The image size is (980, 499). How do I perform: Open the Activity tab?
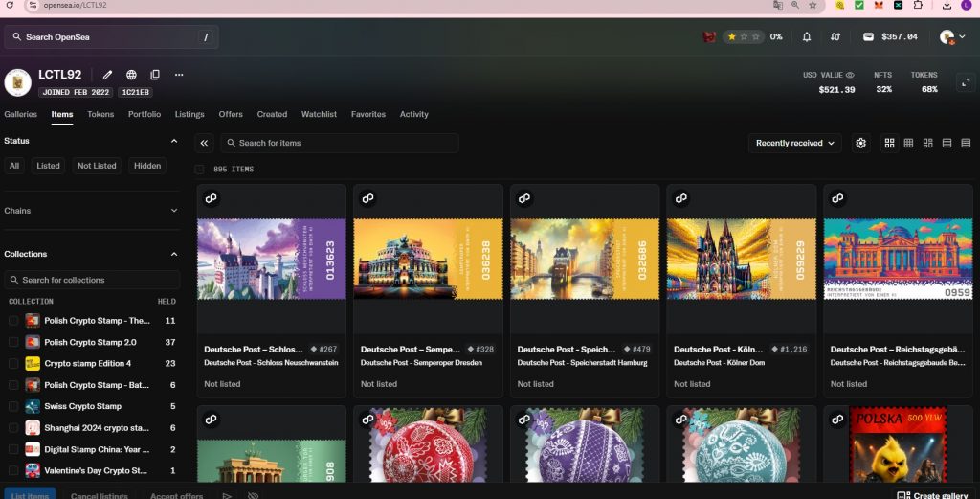click(x=413, y=114)
